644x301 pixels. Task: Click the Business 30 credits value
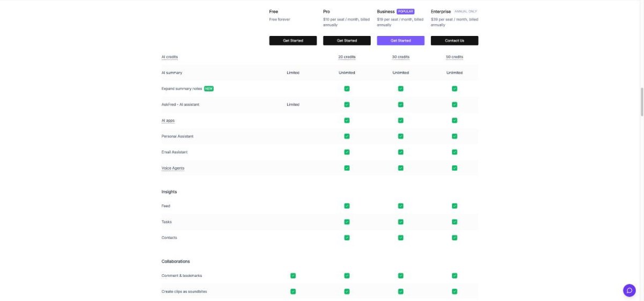(400, 57)
